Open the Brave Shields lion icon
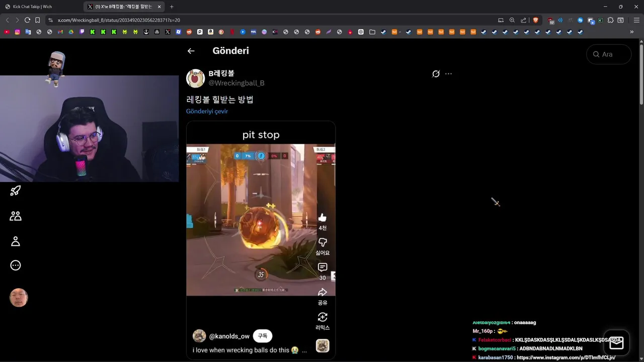The width and height of the screenshot is (644, 362). 535,20
